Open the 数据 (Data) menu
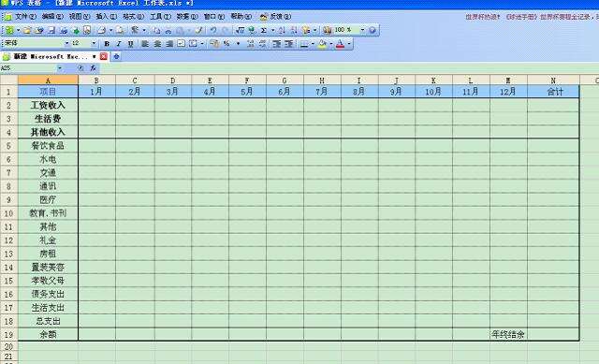Viewport: 599px width, 364px height. point(187,17)
